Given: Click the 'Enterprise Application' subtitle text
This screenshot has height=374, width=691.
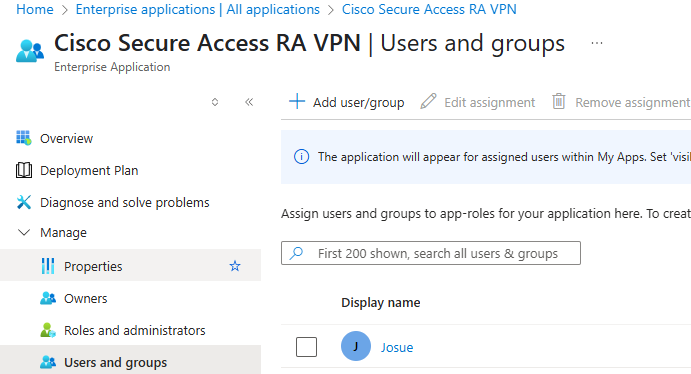Looking at the screenshot, I should (112, 67).
